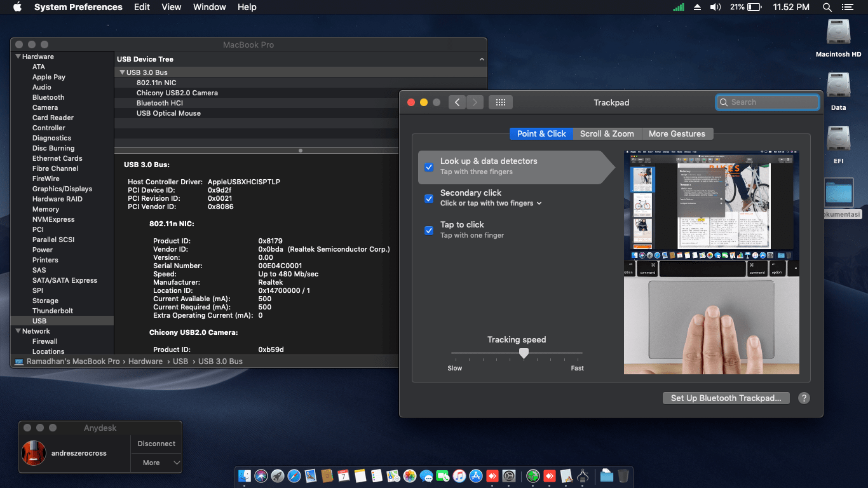This screenshot has width=868, height=488.
Task: Click USB Device Tree header sort chevron
Action: [x=481, y=59]
